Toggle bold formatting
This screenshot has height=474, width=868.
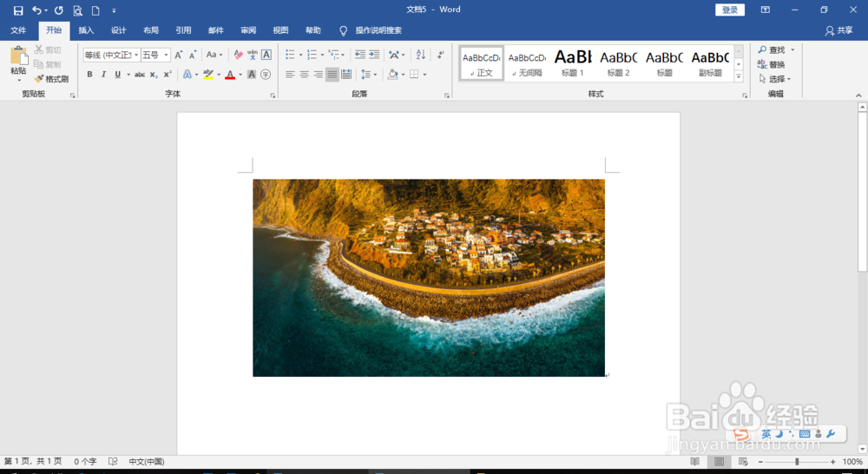[x=89, y=74]
